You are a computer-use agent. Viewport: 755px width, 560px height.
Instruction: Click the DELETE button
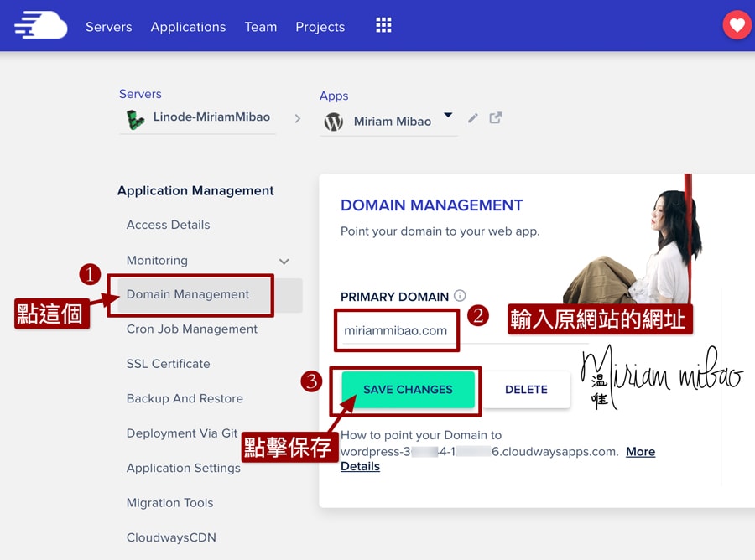click(526, 390)
